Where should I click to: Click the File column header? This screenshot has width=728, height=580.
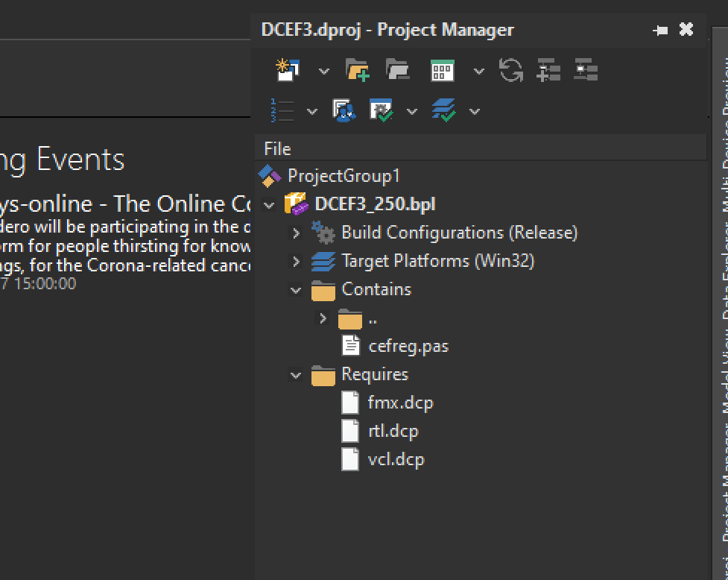point(481,148)
